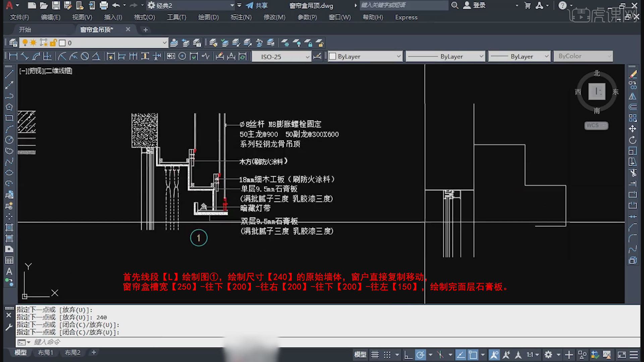Screen dimensions: 644x362
Task: Switch to the 布局1 layout tab
Action: 45,353
